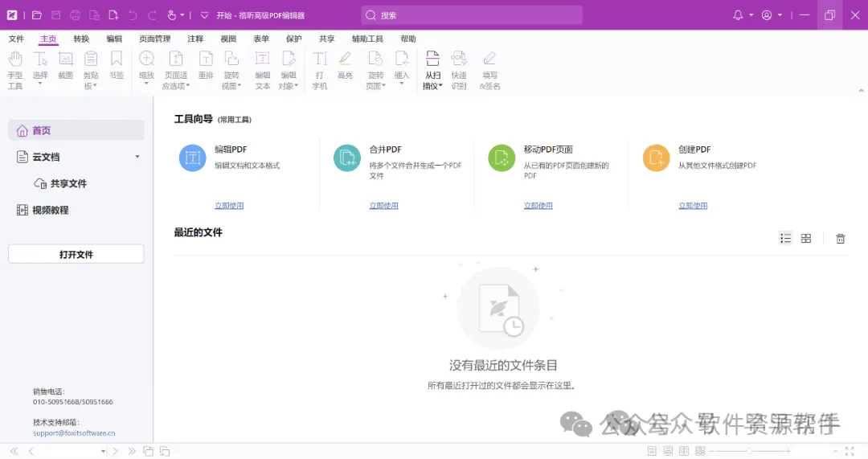Viewport: 868px width, 459px height.
Task: Click next page arrow in status bar
Action: point(115,451)
